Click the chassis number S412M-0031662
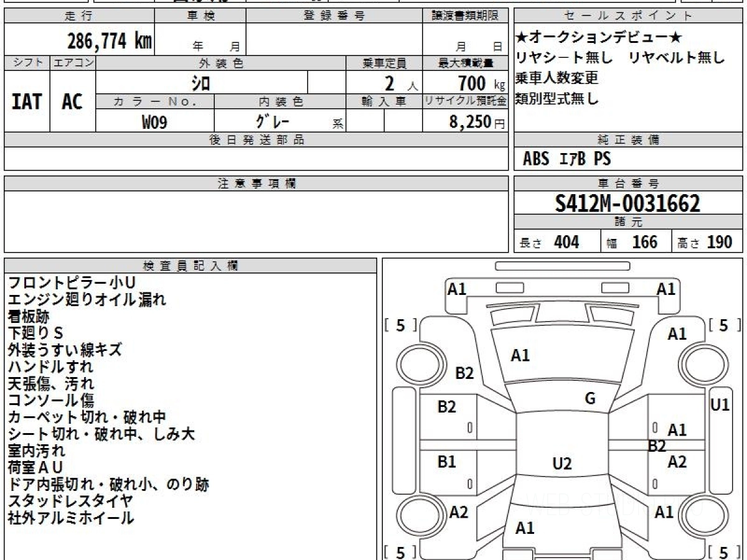The height and width of the screenshot is (560, 747). coord(627,203)
